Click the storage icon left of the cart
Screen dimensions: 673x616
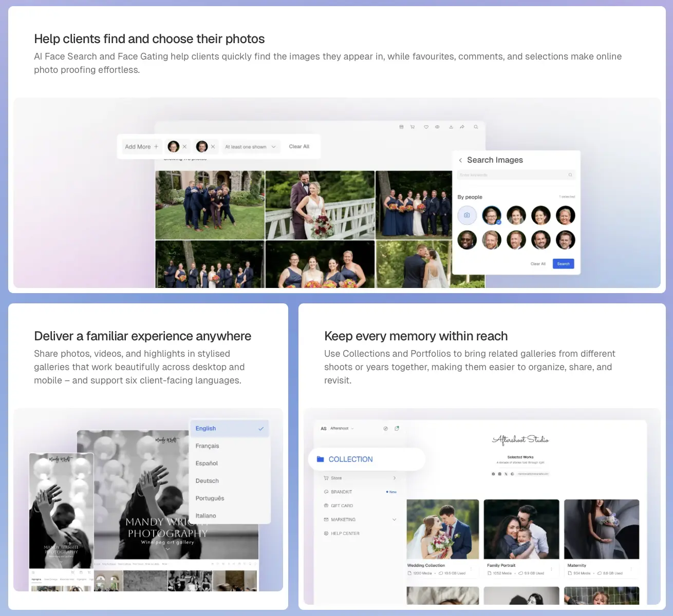coord(401,127)
